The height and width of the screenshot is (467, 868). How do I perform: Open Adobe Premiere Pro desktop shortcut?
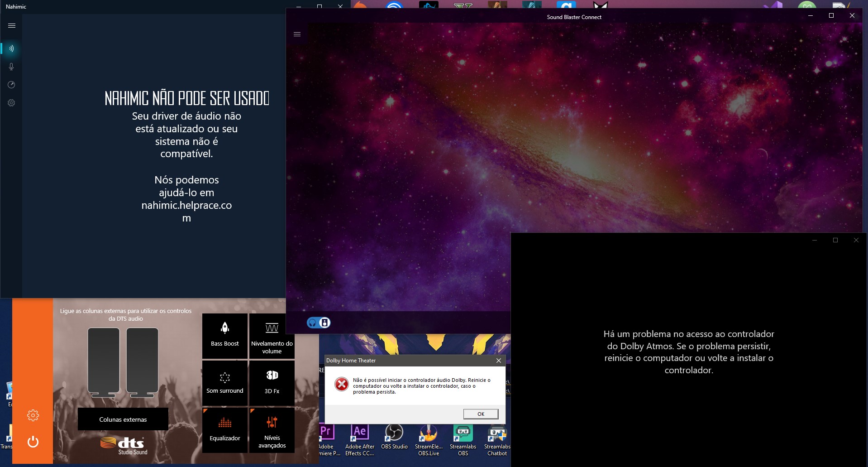point(327,440)
